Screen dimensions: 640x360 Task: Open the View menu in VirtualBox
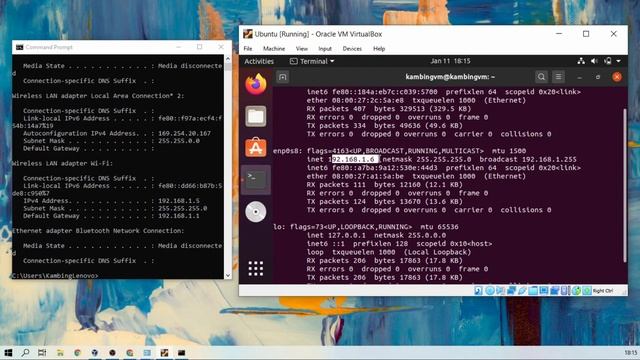pyautogui.click(x=302, y=49)
